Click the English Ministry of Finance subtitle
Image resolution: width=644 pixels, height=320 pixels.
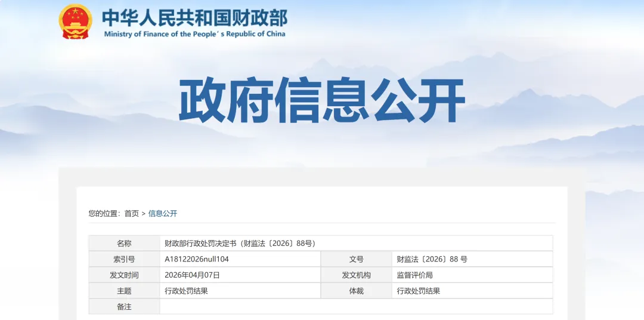[x=194, y=34]
